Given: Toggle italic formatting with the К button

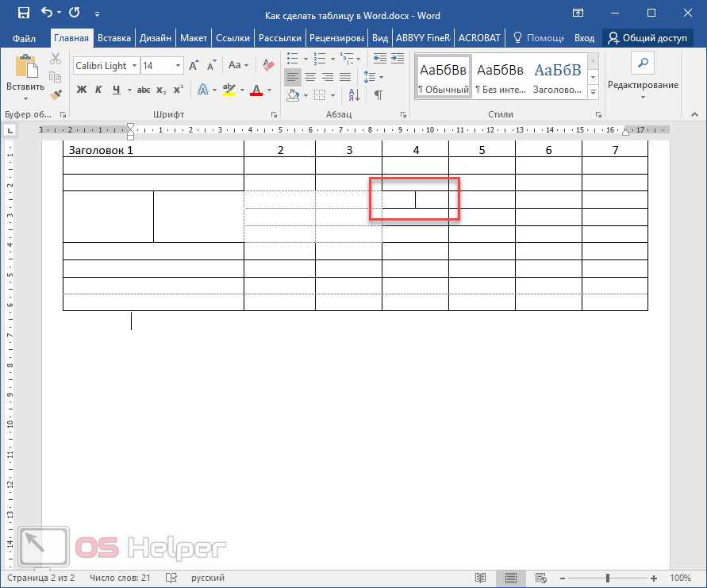Looking at the screenshot, I should coord(99,90).
